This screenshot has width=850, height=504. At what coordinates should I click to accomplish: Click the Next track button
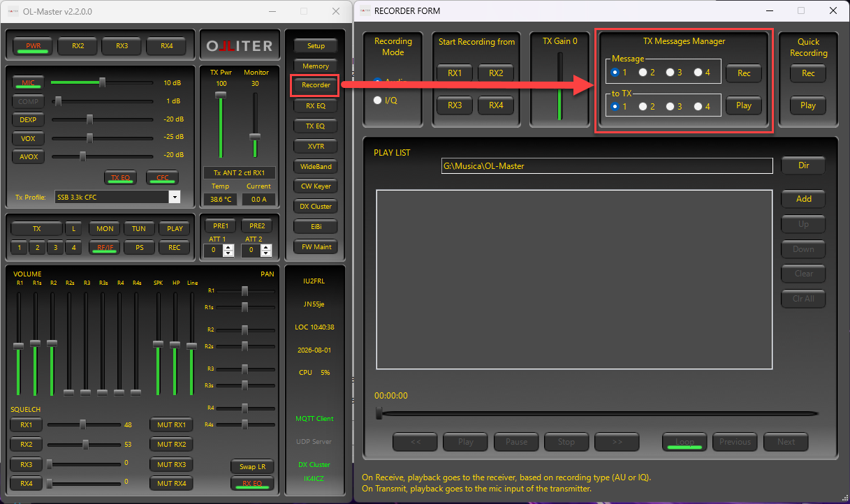(x=786, y=442)
